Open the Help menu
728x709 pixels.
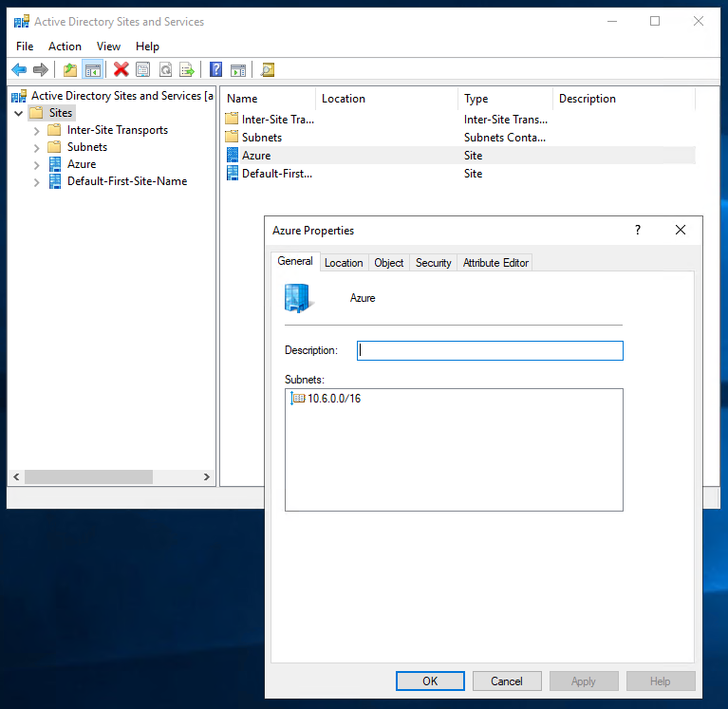tap(148, 47)
